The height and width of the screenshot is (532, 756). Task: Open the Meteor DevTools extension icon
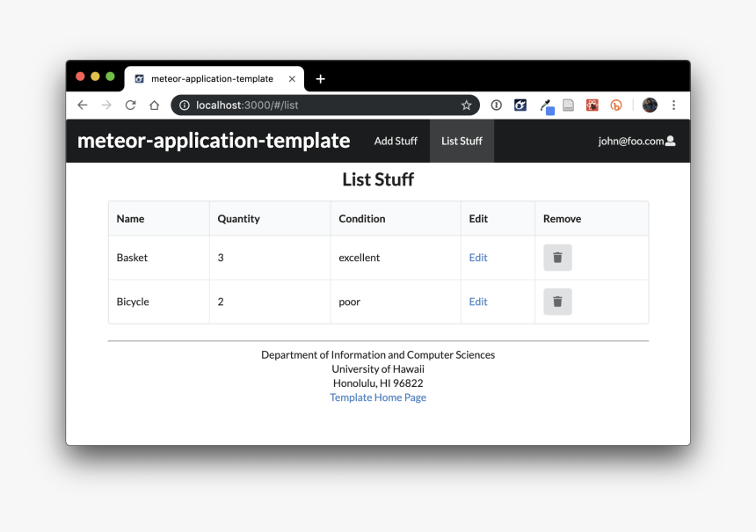pos(520,106)
